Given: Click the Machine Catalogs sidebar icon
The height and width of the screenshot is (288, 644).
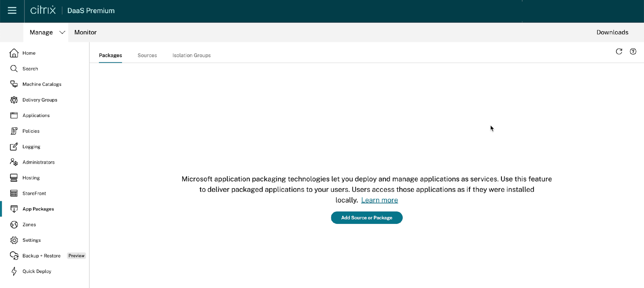Looking at the screenshot, I should (14, 84).
